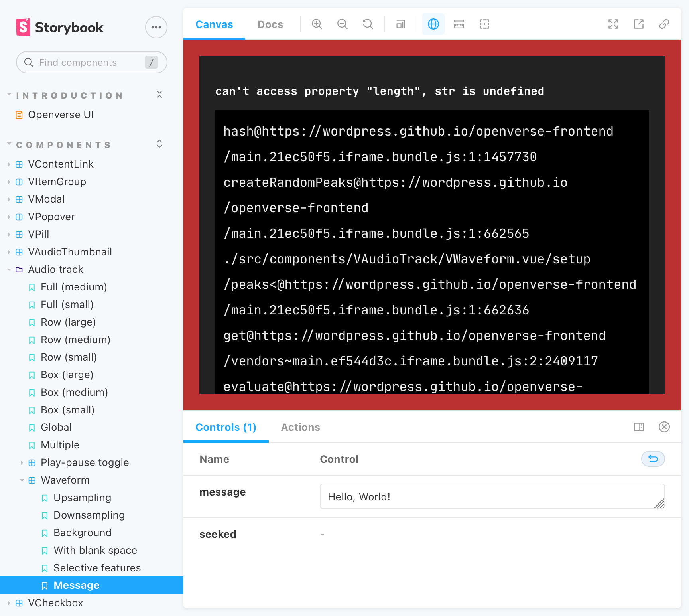The width and height of the screenshot is (689, 616).
Task: Click the Storybook logo
Action: click(x=59, y=27)
